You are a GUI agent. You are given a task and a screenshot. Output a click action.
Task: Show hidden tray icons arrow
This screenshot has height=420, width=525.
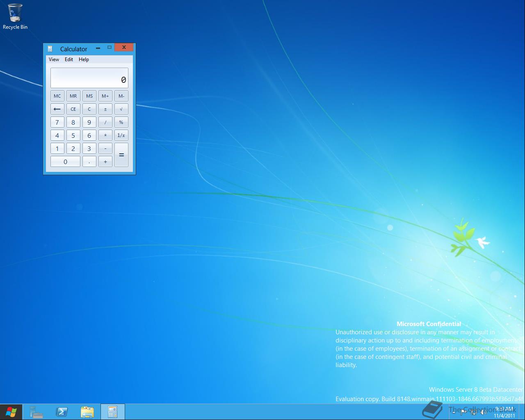[x=454, y=412]
